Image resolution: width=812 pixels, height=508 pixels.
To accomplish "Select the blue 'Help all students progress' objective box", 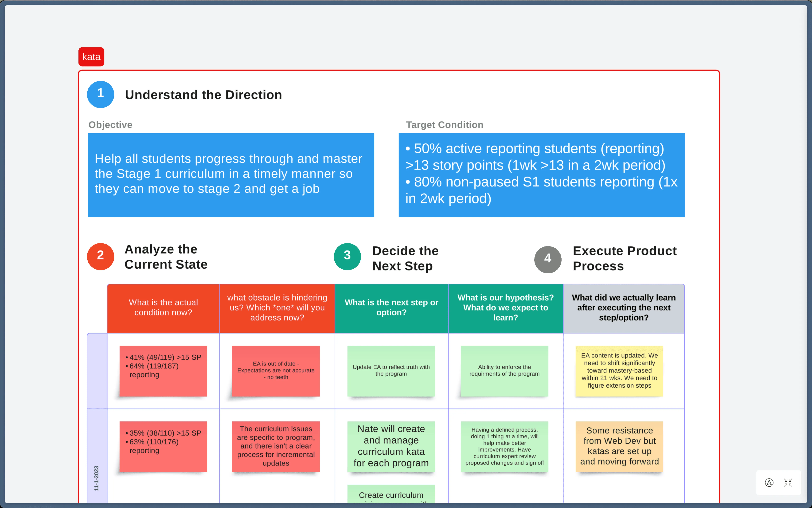I will click(231, 175).
